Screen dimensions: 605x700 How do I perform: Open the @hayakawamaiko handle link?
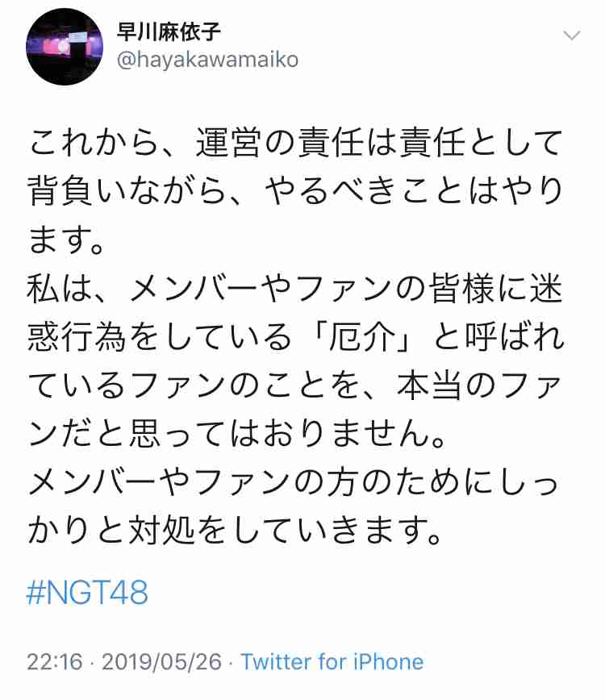coord(207,60)
